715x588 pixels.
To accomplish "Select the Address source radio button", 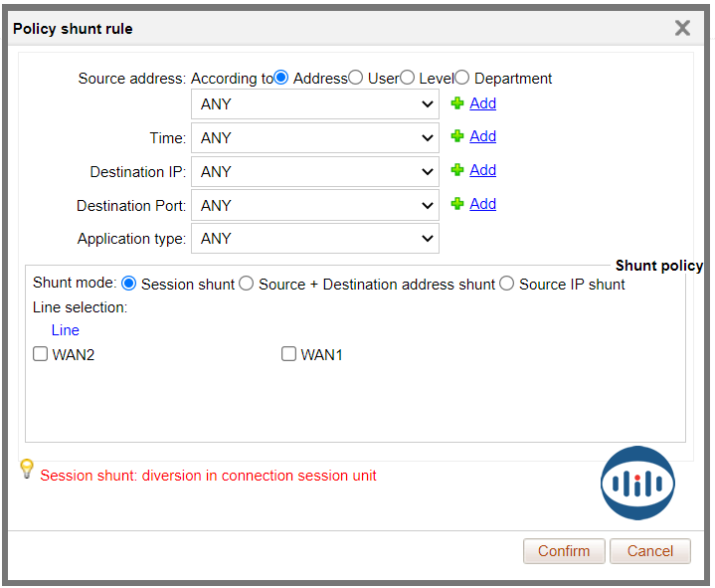I will coord(281,78).
